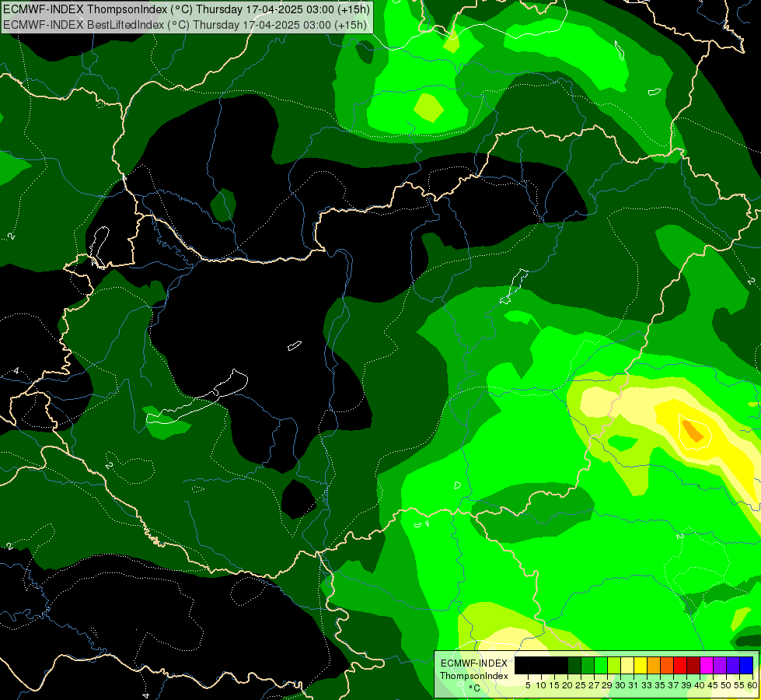Pick the orange 33–35 legend swatch
The width and height of the screenshot is (761, 700).
pos(653,666)
